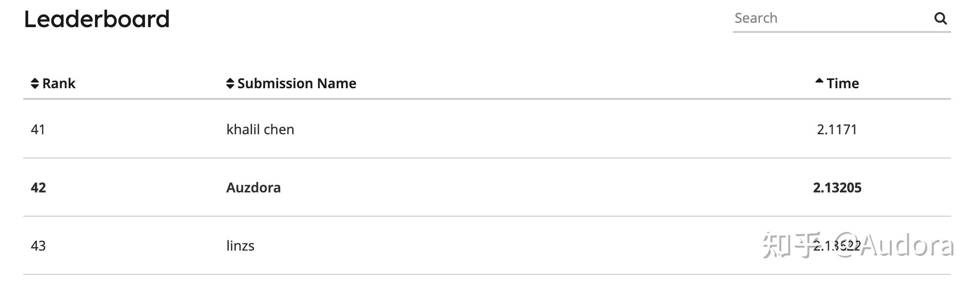This screenshot has width=980, height=285.
Task: Click the ascending arrow beside Time
Action: [819, 81]
